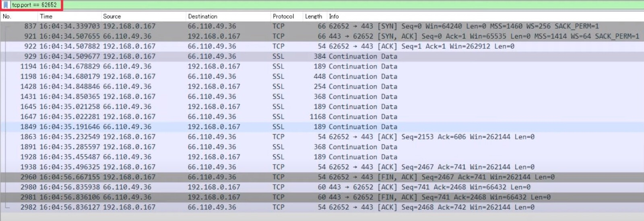Viewport: 644px width, 221px height.
Task: Click the tcp.port == 62652 filter field
Action: pos(34,5)
